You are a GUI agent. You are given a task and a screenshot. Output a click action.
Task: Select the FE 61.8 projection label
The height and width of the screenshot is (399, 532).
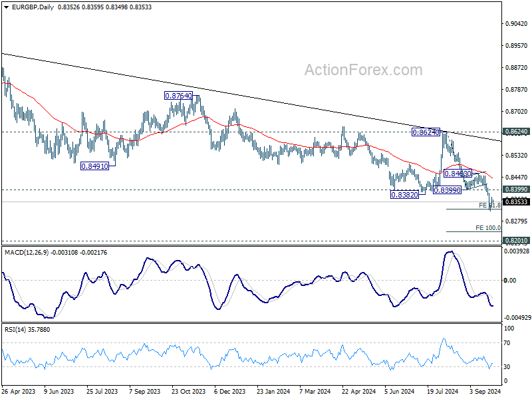(489, 205)
